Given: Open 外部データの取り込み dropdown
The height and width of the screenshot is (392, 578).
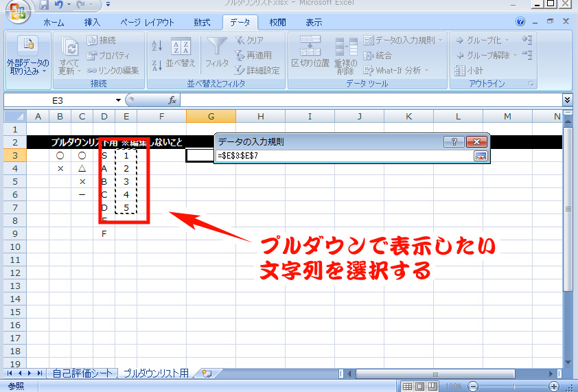Looking at the screenshot, I should 28,60.
